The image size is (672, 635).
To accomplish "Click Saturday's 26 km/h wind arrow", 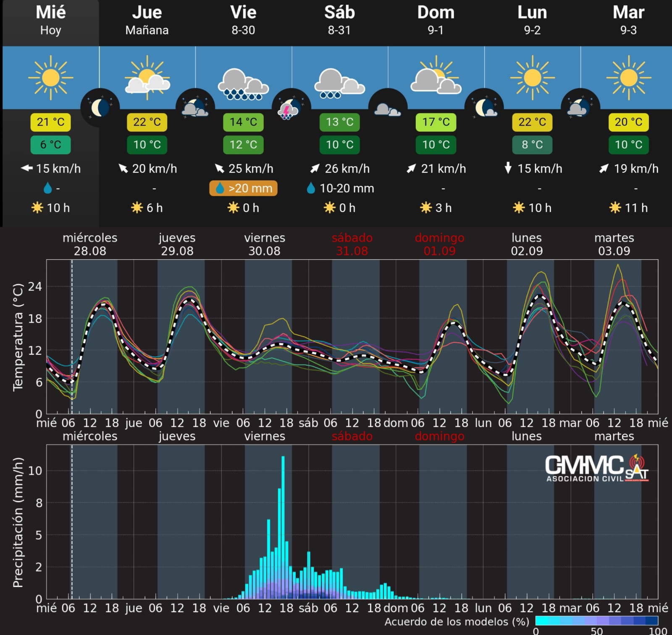I will 315,169.
